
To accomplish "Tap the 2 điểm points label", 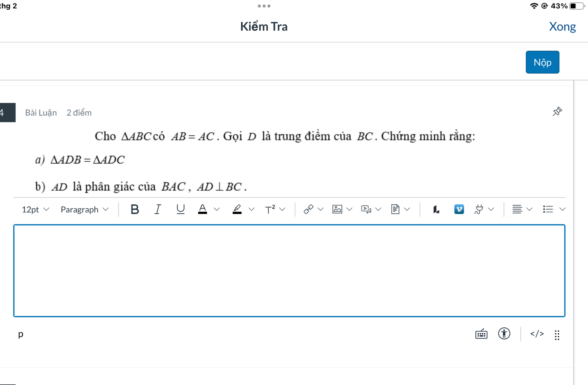I will (79, 113).
